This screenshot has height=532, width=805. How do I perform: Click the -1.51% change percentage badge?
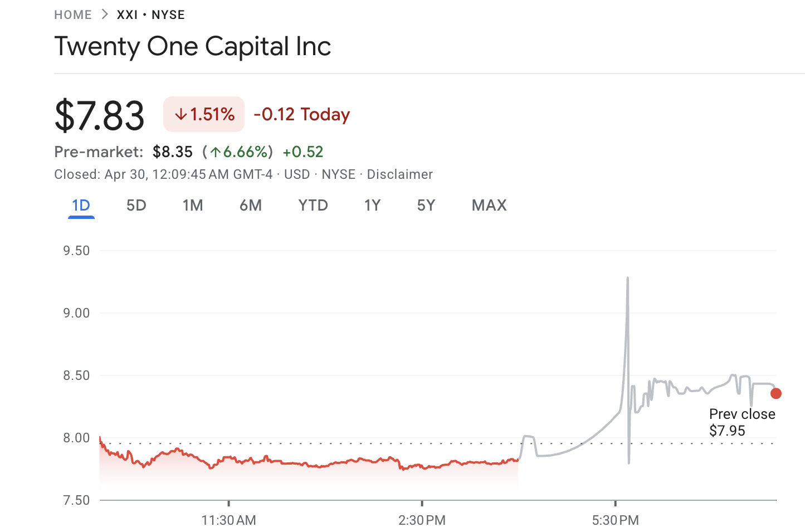tap(203, 114)
